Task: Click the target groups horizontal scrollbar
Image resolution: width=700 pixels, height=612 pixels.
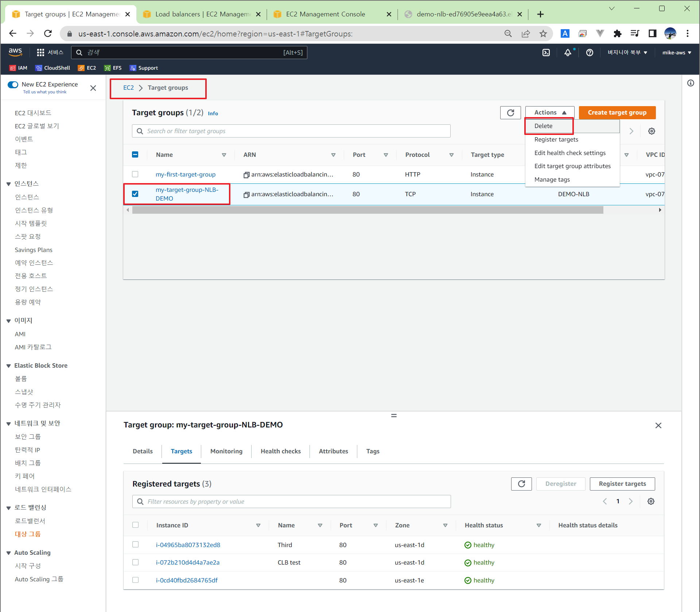Action: (367, 210)
